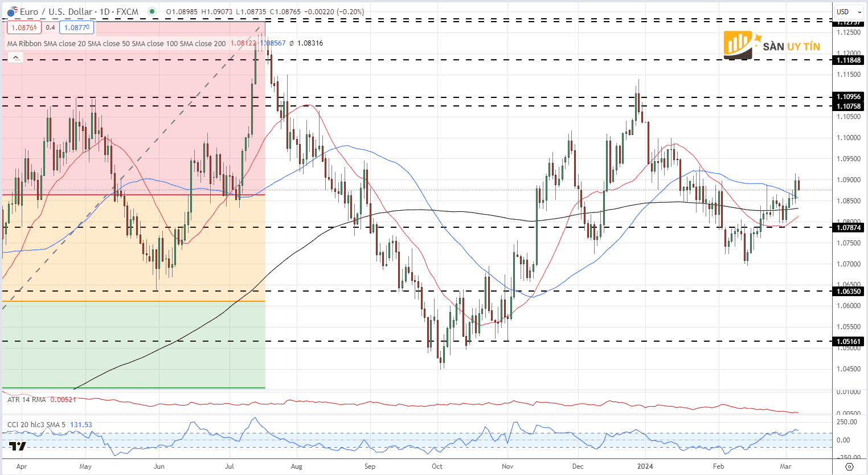Click the 1.07874 price line label
Image resolution: width=868 pixels, height=475 pixels.
[848, 228]
